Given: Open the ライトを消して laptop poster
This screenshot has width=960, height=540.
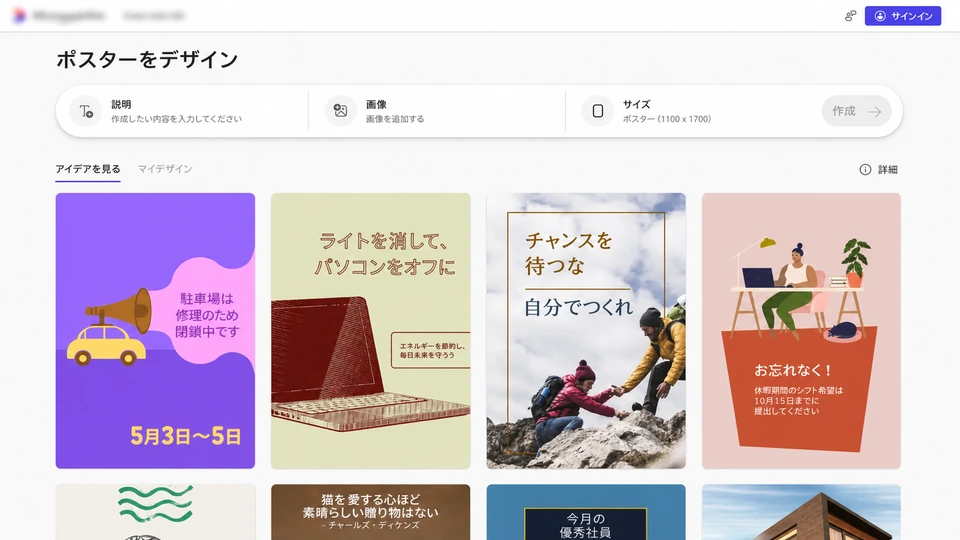Looking at the screenshot, I should [x=370, y=331].
